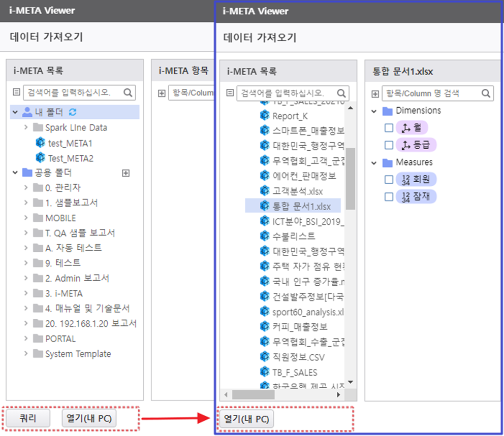Screen dimensions: 504x436
Task: Click the test_META1 cube icon
Action: coord(41,143)
